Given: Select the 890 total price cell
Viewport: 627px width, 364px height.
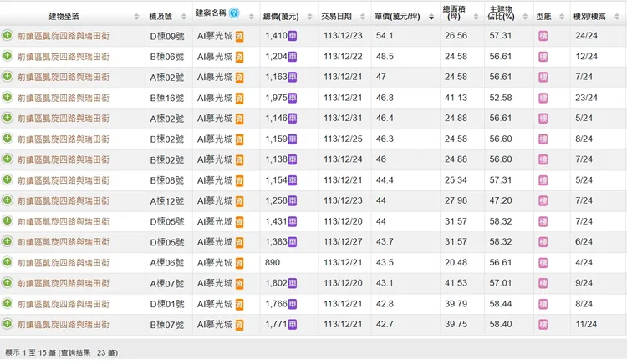Looking at the screenshot, I should (273, 263).
